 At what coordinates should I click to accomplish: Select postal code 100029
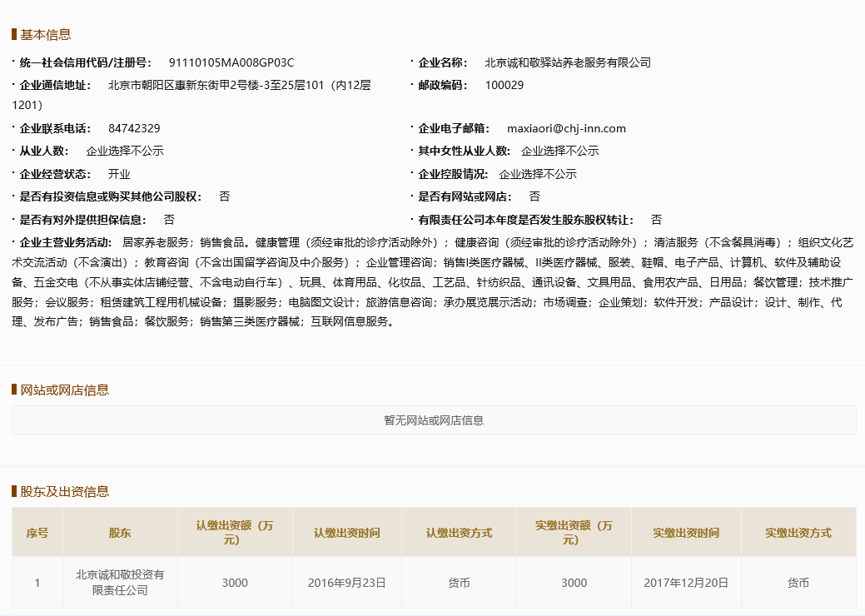[505, 86]
